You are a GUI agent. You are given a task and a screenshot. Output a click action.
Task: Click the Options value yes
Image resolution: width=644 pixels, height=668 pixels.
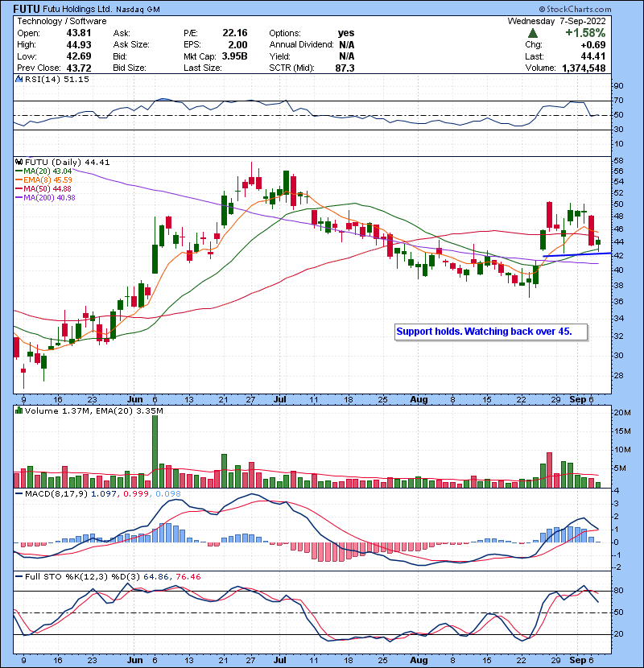[x=345, y=33]
